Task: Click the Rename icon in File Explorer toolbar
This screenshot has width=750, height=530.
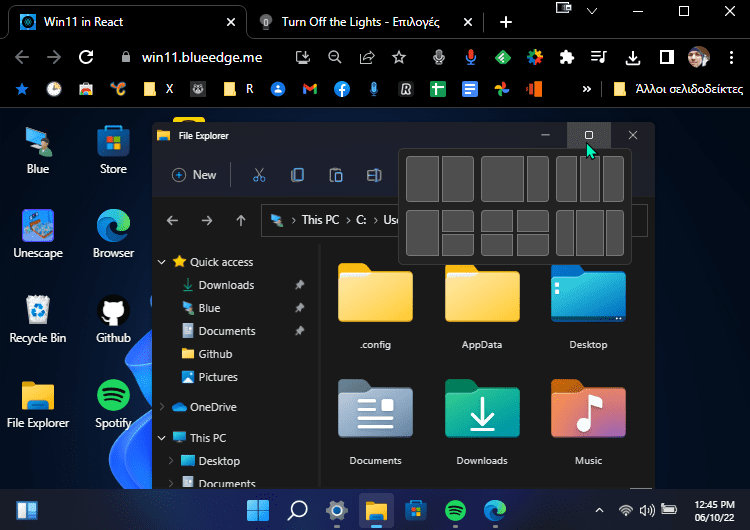Action: tap(374, 175)
